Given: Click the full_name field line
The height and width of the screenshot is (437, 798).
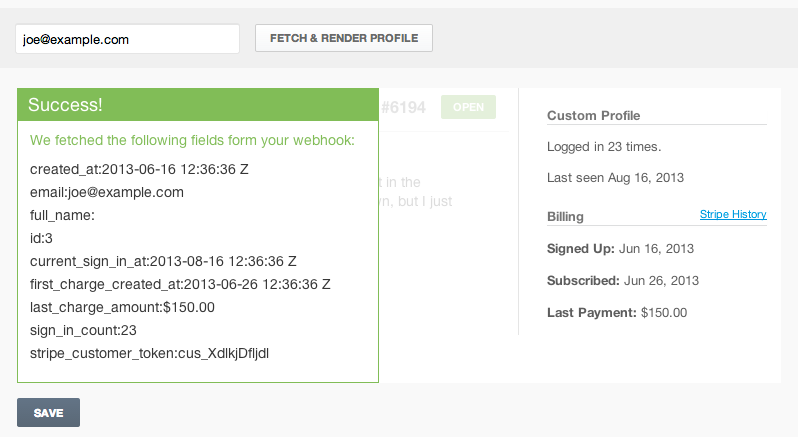Looking at the screenshot, I should coord(62,215).
